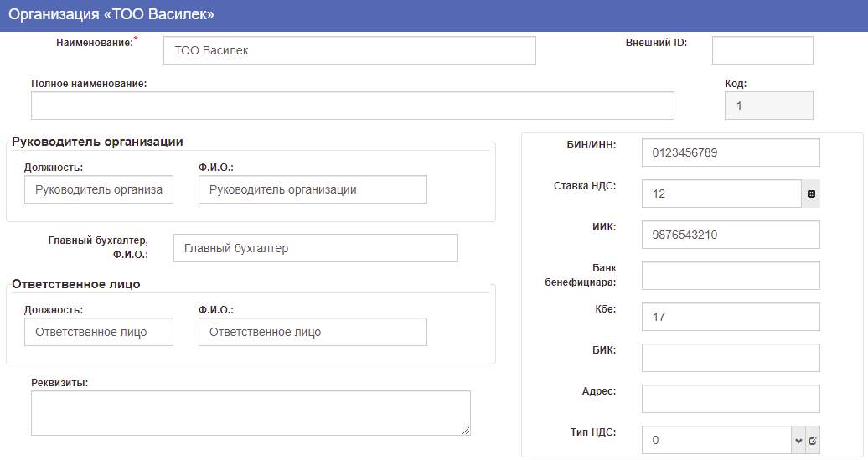The image size is (868, 460).
Task: Click the Должность field under Руководитель организации
Action: (99, 189)
